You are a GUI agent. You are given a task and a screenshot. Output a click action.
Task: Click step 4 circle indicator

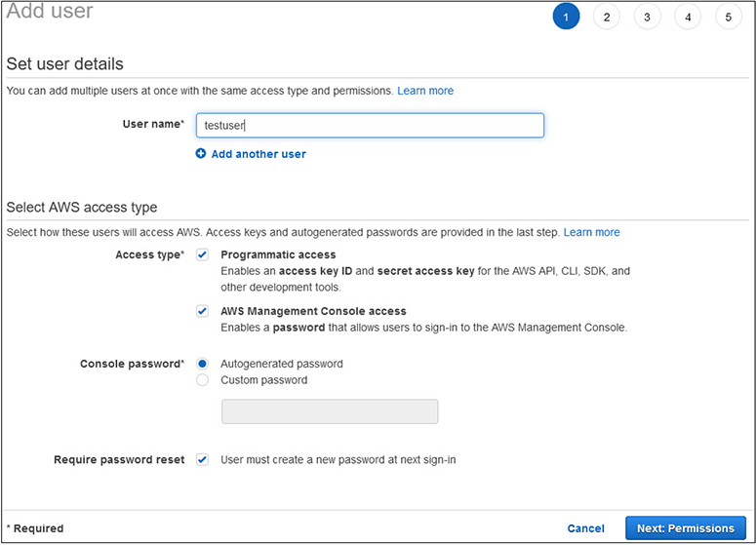tap(688, 17)
